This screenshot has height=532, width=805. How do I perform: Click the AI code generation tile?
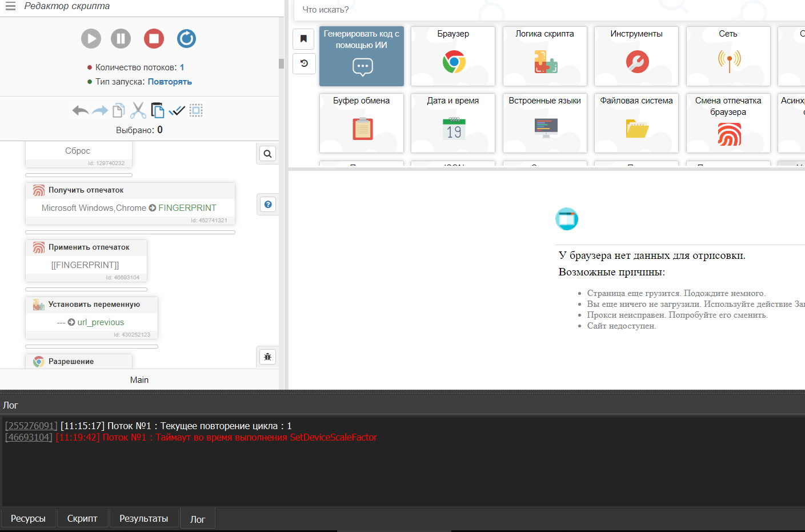pos(361,56)
